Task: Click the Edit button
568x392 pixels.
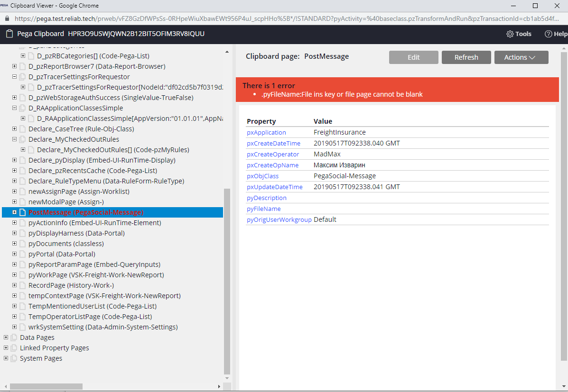Action: (x=413, y=57)
